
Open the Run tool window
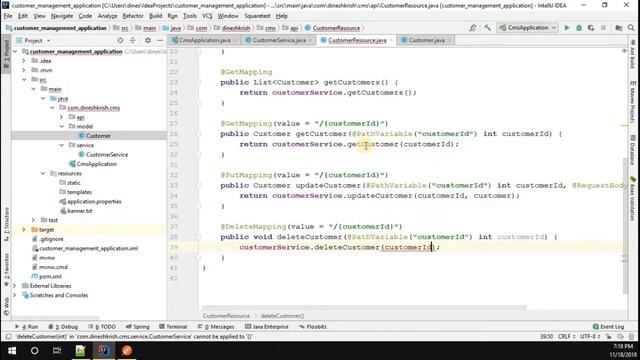(x=27, y=327)
